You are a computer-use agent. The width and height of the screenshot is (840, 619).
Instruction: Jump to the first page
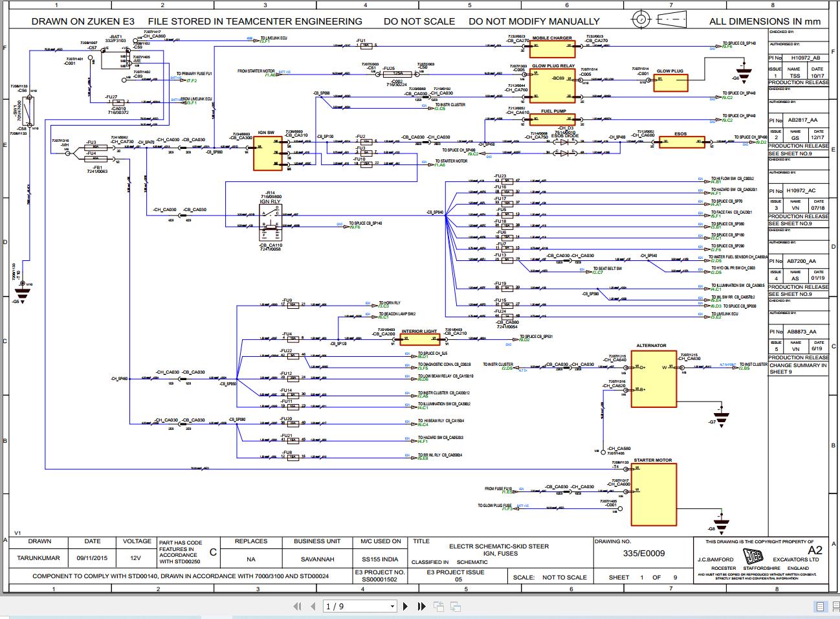coord(298,606)
